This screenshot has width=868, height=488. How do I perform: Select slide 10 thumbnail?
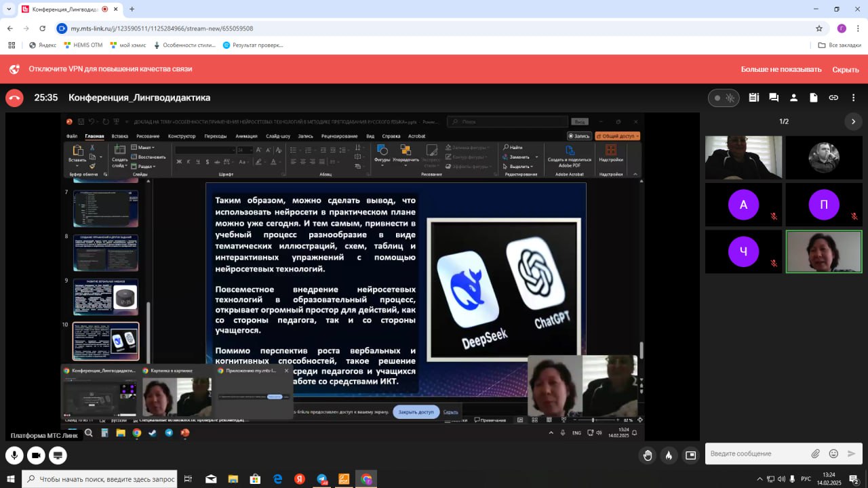pos(105,341)
